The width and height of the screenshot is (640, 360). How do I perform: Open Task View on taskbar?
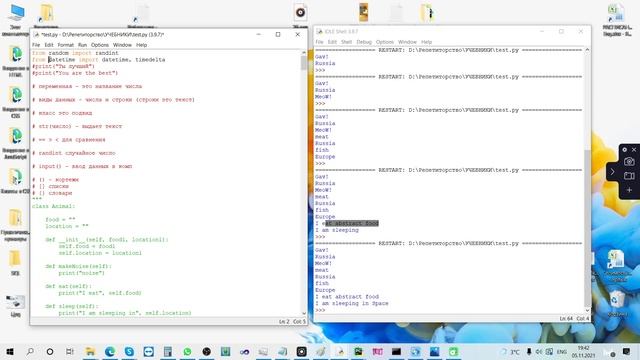coord(70,351)
